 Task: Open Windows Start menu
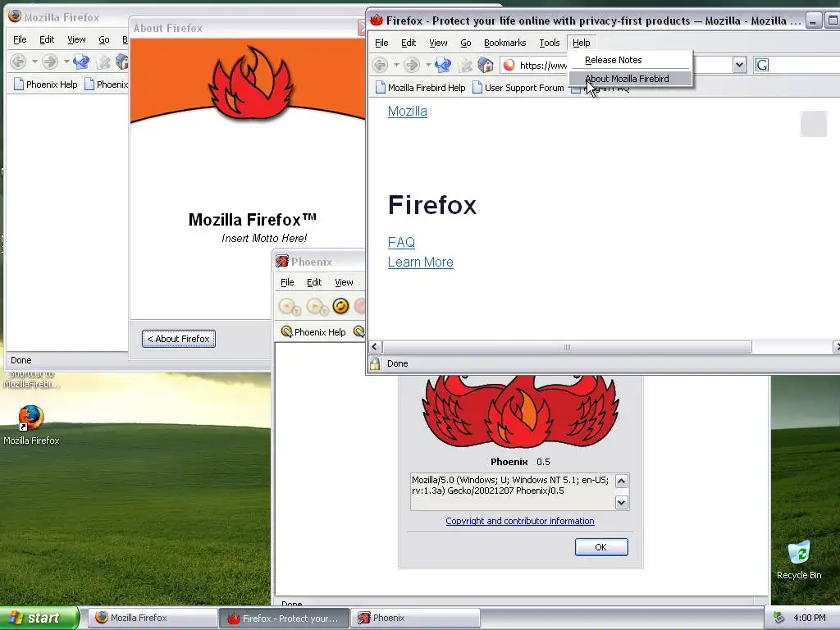(x=39, y=618)
